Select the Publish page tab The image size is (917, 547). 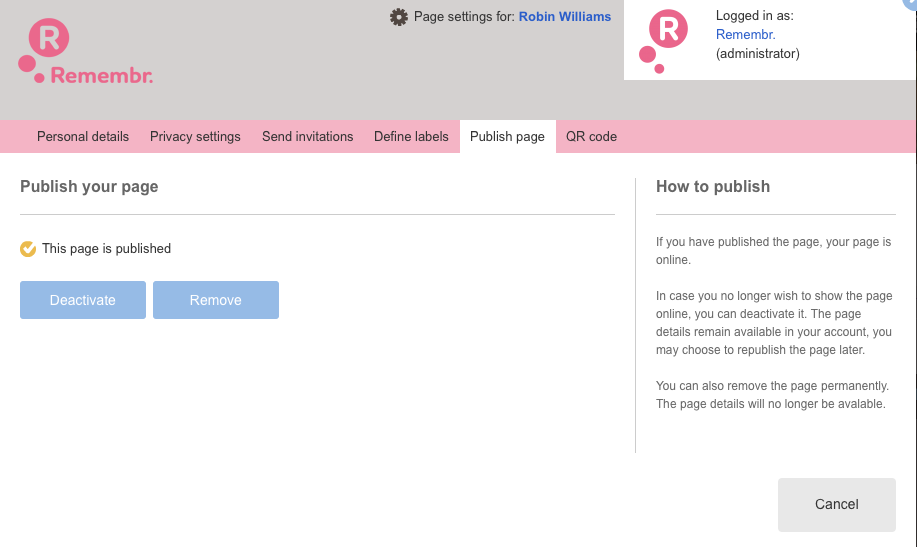tap(507, 137)
